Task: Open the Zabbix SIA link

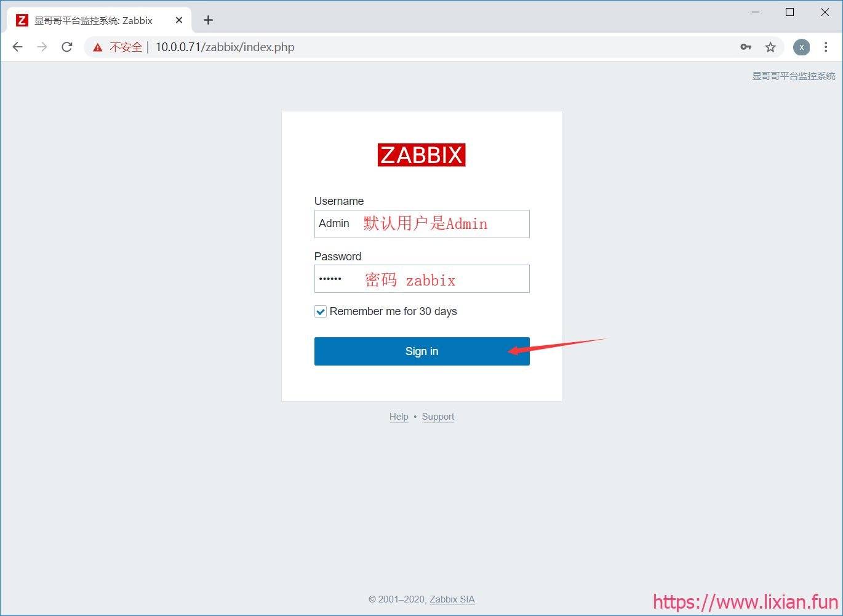Action: pos(452,599)
